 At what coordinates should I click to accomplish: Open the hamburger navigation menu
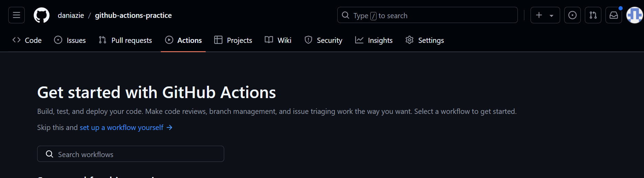click(x=17, y=15)
